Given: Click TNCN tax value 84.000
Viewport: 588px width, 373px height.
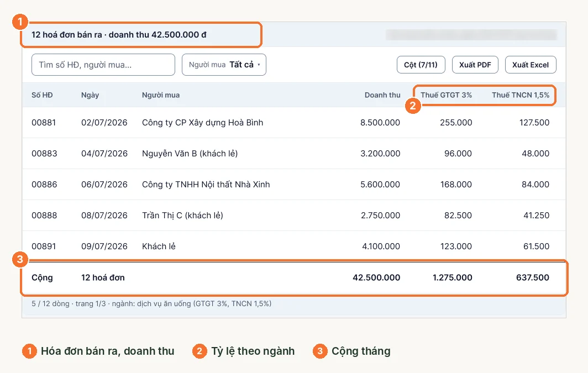Looking at the screenshot, I should [535, 185].
